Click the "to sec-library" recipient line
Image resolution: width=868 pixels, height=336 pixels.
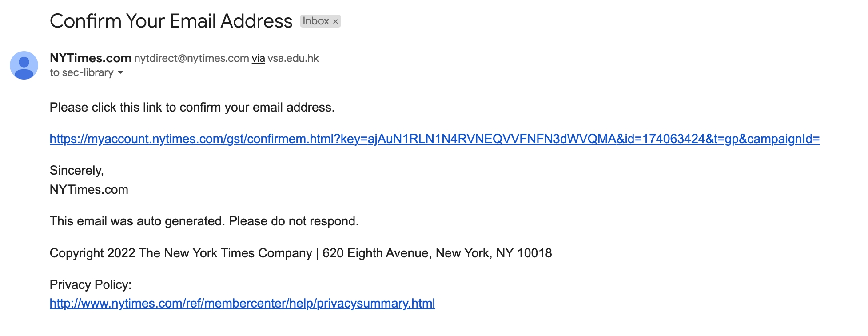pos(82,72)
